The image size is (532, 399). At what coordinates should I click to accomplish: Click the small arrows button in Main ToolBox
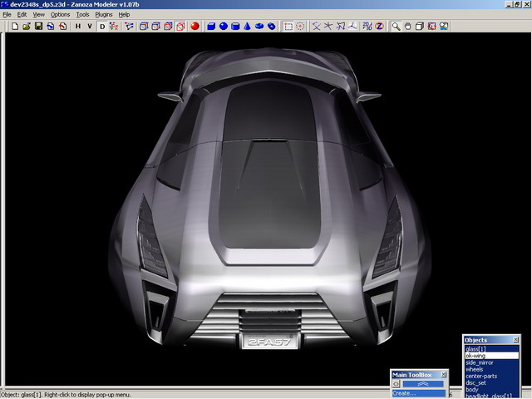click(397, 384)
